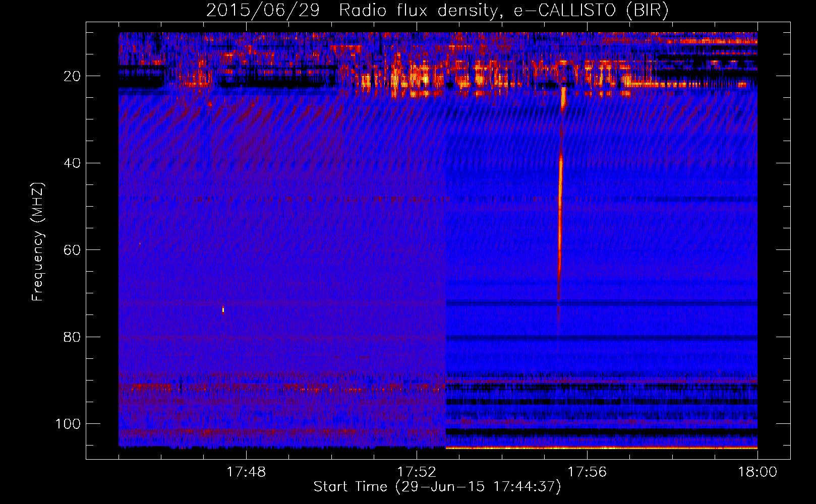Image resolution: width=816 pixels, height=504 pixels.
Task: Click the 17:52 time tick label
Action: (417, 472)
